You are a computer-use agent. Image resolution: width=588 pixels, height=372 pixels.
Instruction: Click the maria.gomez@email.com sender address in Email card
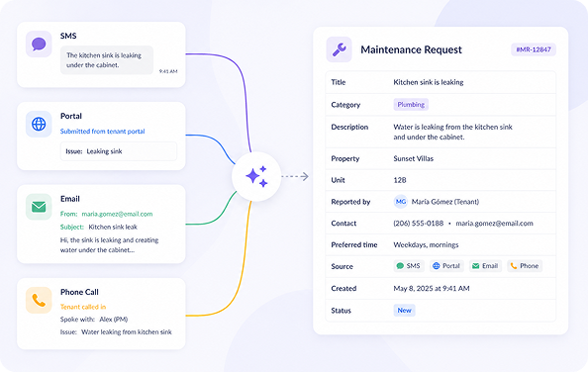(x=117, y=214)
